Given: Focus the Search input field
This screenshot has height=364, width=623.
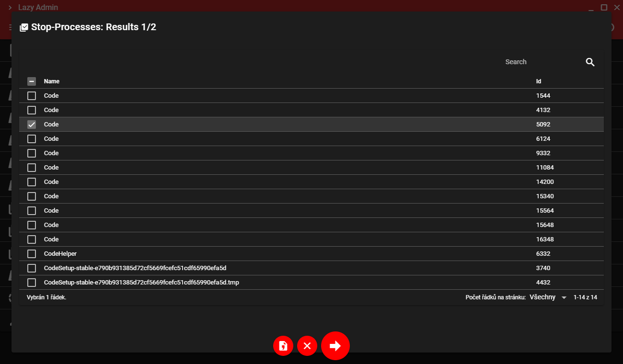Looking at the screenshot, I should (x=542, y=62).
